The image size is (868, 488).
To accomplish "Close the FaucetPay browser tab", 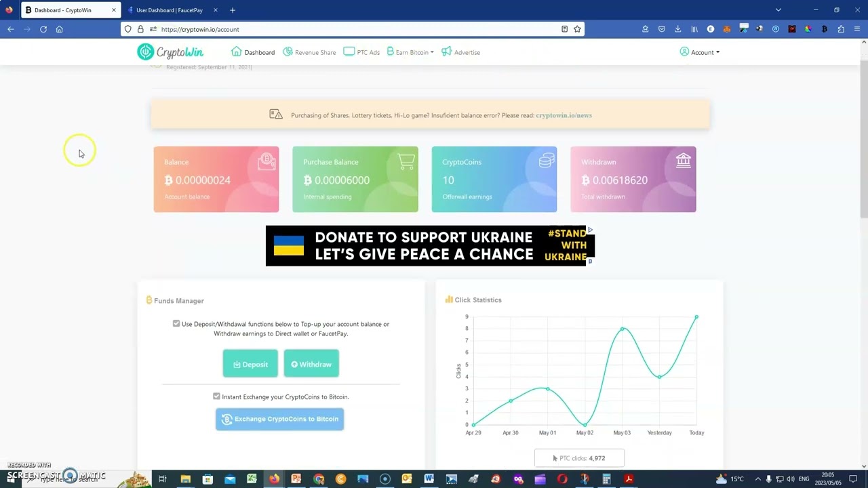I will tap(216, 10).
